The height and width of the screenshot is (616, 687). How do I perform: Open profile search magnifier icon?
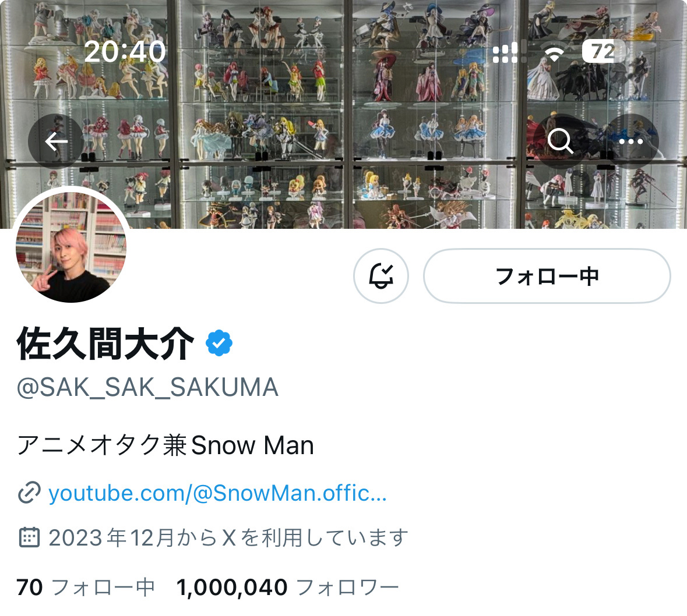(x=561, y=141)
